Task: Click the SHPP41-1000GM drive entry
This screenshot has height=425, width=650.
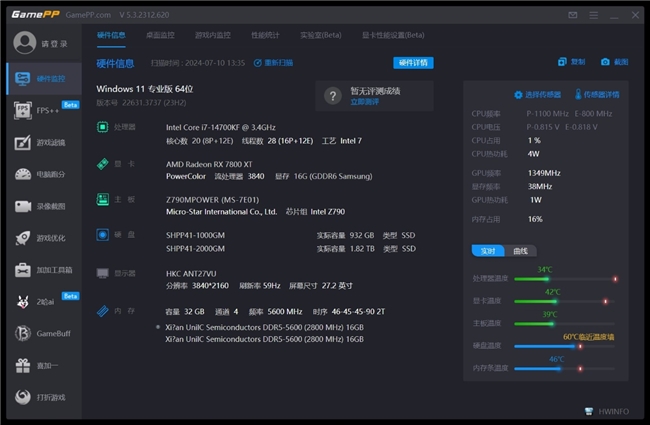Action: click(x=195, y=236)
